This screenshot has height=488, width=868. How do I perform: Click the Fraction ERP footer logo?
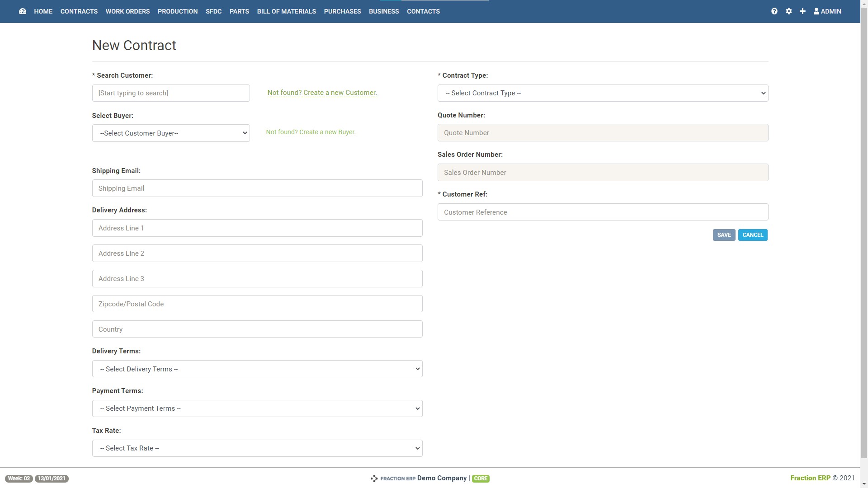392,478
